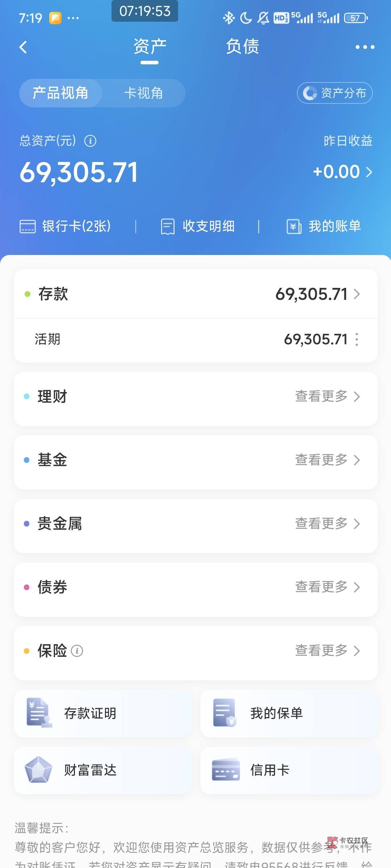391x868 pixels.
Task: Tap the back arrow icon
Action: 23,47
